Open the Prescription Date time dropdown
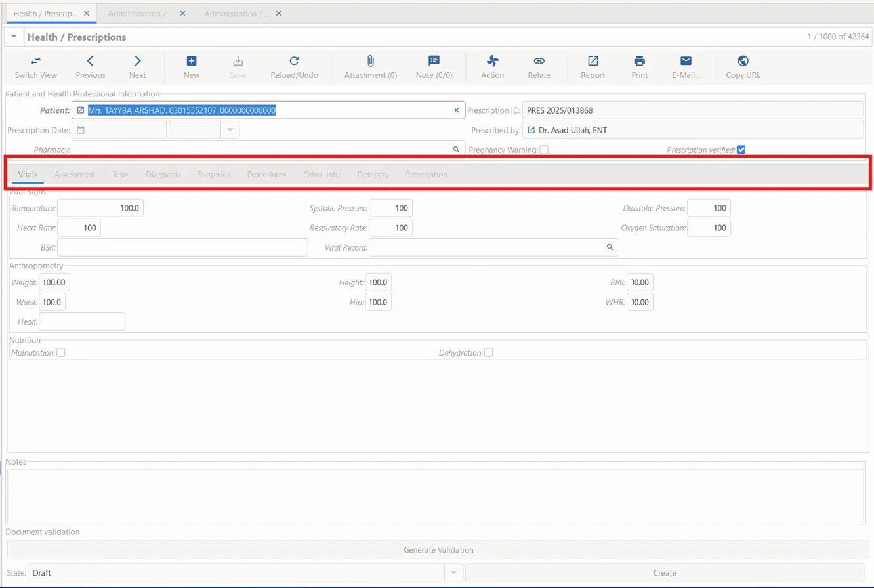The height and width of the screenshot is (588, 874). [x=230, y=130]
